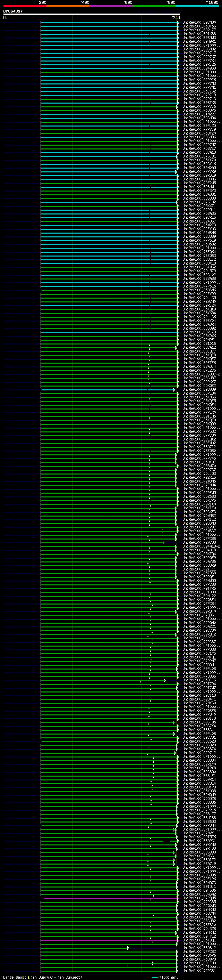Select the query name BP064897
This screenshot has height=980, width=222.
pos(13,11)
